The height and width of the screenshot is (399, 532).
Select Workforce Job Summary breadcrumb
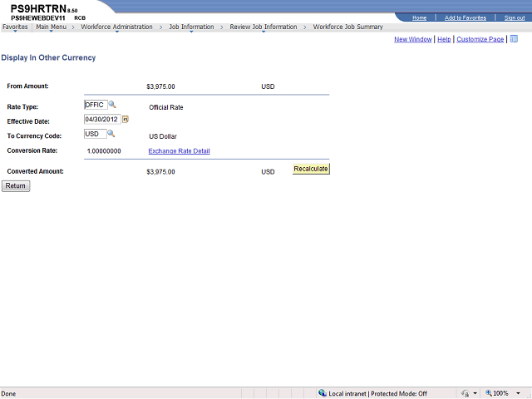click(347, 27)
